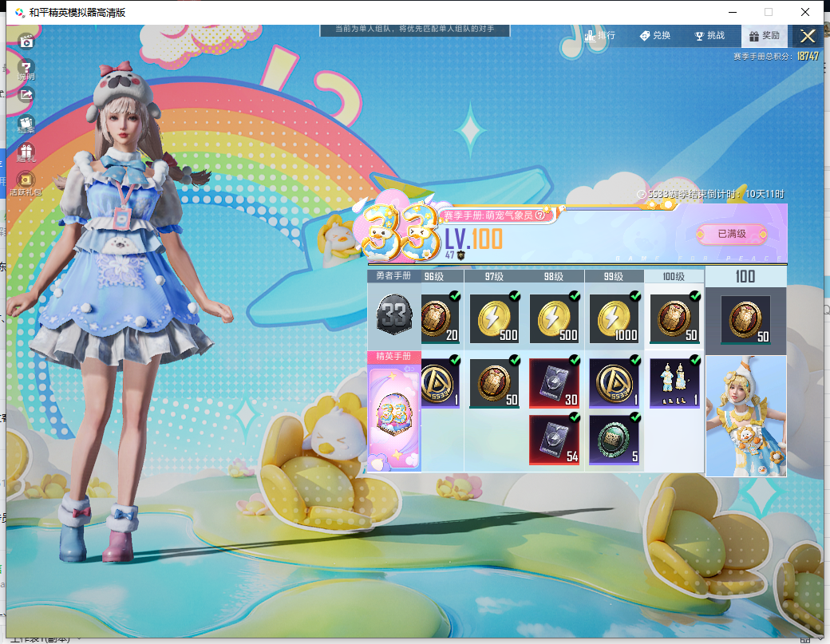Click the 100级 column header
Viewport: 830px width, 644px height.
tap(674, 276)
